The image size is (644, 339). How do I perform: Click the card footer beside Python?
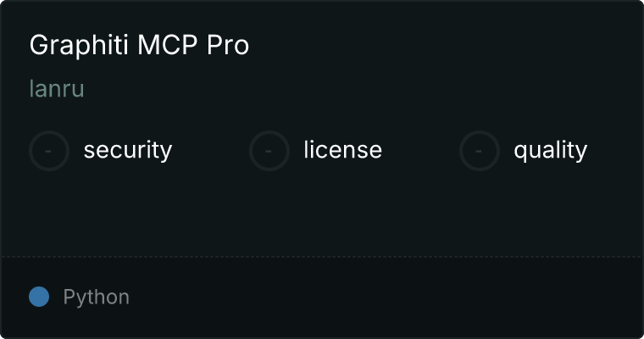(386, 297)
